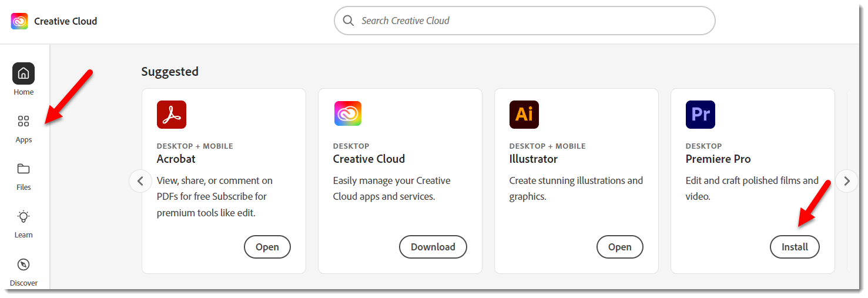This screenshot has width=868, height=298.
Task: Click Acrobat's description about viewing PDFs
Action: tap(215, 196)
